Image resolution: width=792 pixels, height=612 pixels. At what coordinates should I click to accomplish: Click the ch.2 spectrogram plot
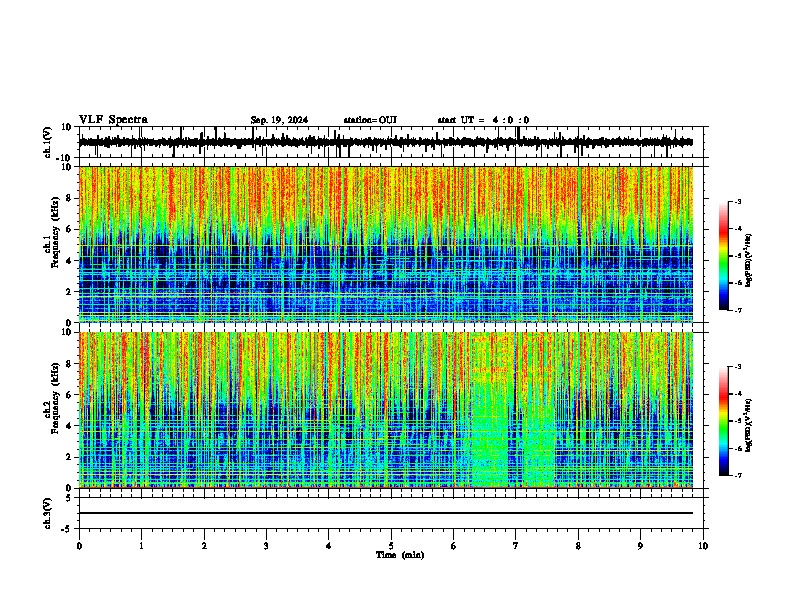tap(386, 410)
